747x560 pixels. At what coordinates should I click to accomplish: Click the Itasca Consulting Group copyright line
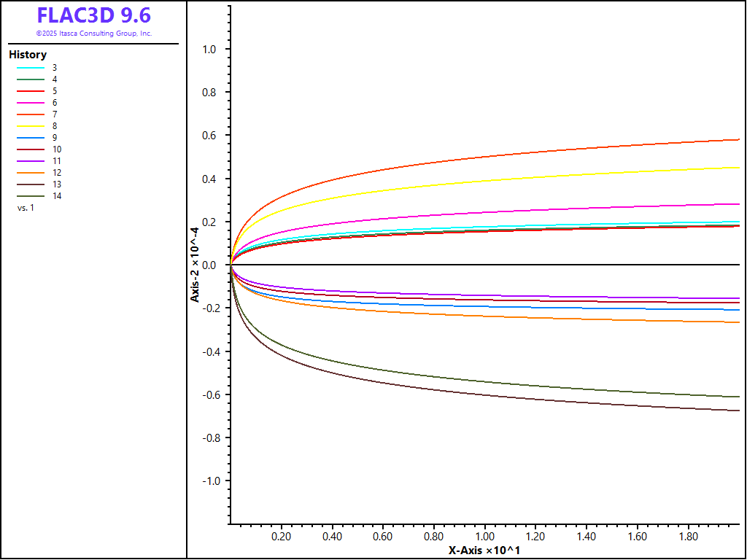coord(93,34)
